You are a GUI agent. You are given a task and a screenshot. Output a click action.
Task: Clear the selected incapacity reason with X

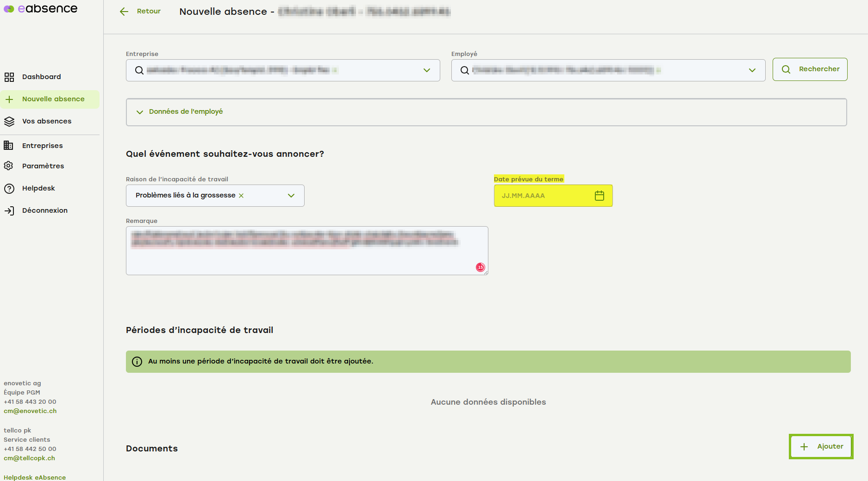241,196
